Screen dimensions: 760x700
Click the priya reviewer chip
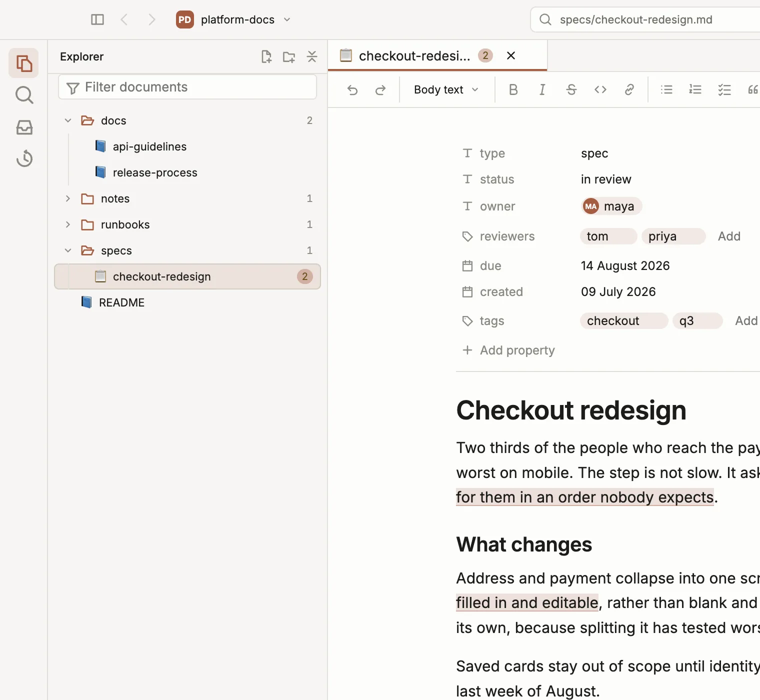pos(673,236)
